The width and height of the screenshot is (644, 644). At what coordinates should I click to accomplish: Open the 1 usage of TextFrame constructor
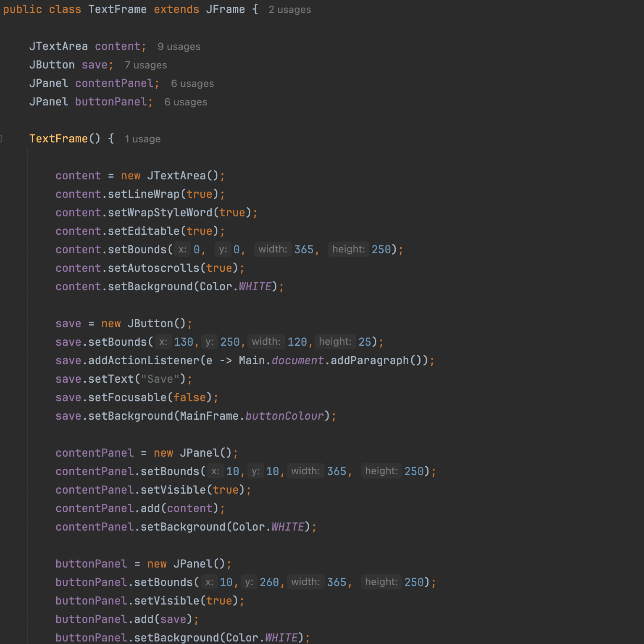[142, 139]
